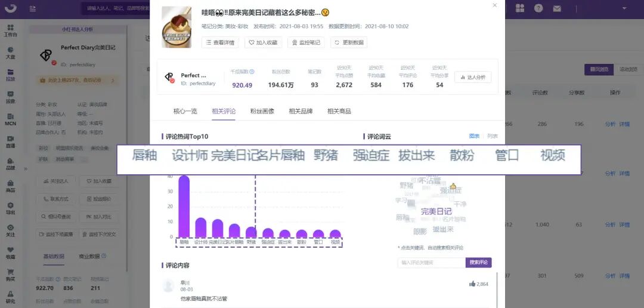Click 联系方式 in the background panel
The height and width of the screenshot is (308, 644).
[x=56, y=199]
